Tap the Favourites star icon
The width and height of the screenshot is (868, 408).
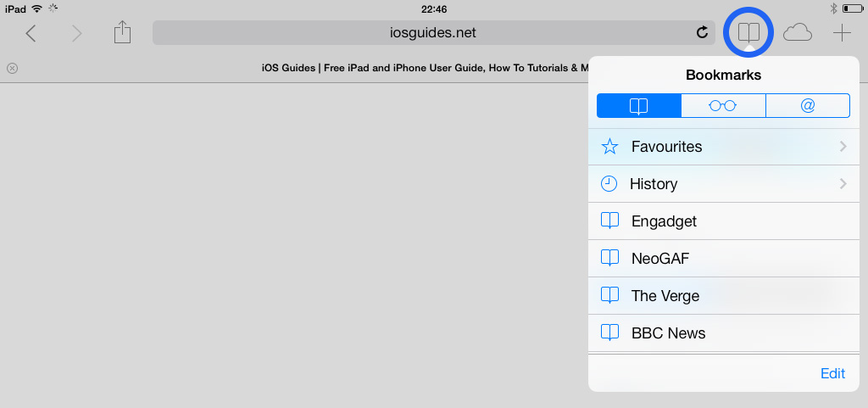(609, 147)
